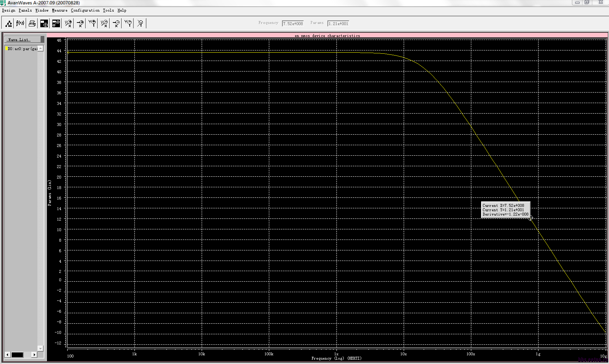This screenshot has width=609, height=364.
Task: Click the 'Frequency (log) (HERTZ)' axis label
Action: [x=336, y=359]
